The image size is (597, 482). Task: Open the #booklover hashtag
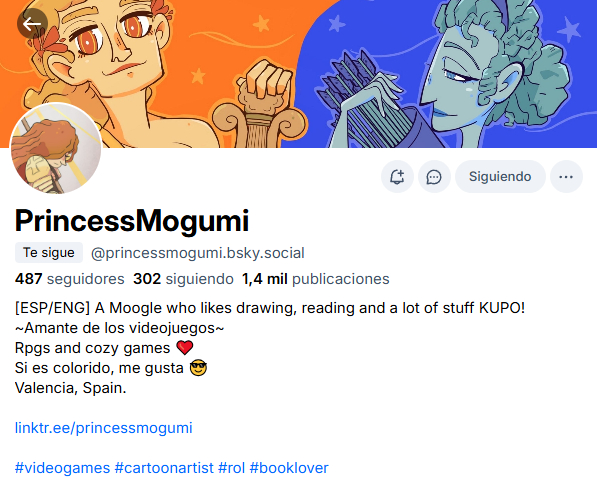(x=289, y=468)
